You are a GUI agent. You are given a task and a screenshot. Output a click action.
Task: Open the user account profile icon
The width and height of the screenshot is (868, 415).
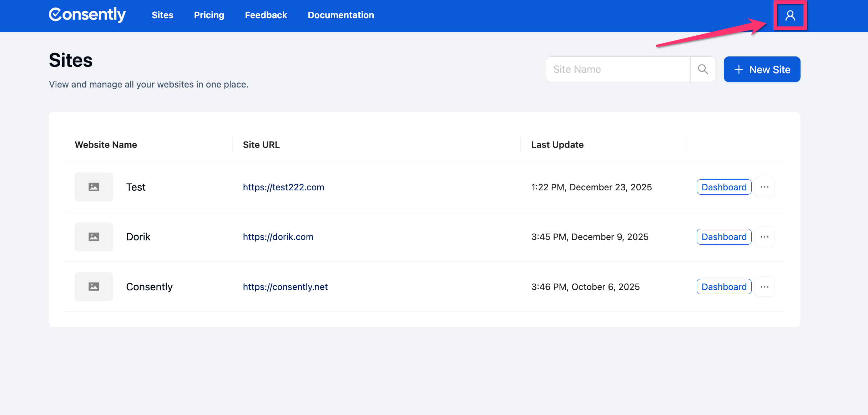(x=790, y=15)
